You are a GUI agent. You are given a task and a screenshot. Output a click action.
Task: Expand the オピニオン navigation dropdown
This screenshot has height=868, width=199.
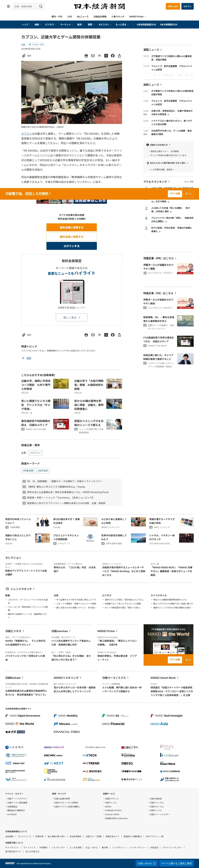click(x=105, y=24)
